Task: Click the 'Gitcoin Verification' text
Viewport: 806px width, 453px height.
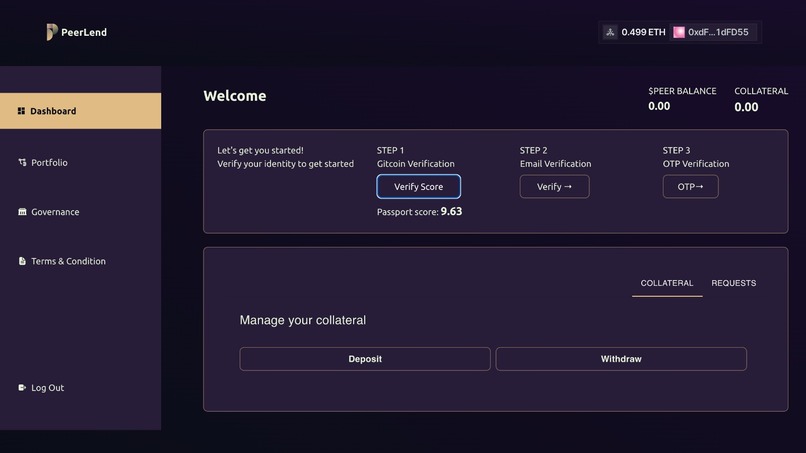Action: (415, 164)
